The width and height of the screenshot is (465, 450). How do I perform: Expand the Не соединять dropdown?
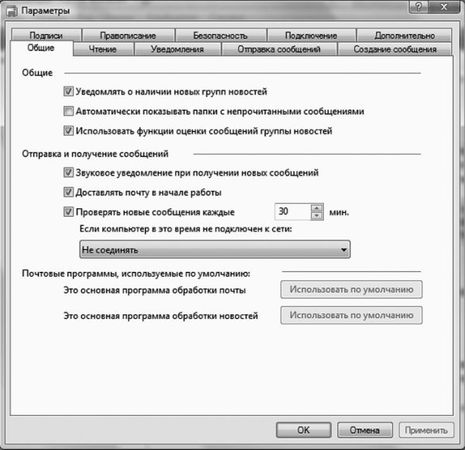tap(215, 249)
